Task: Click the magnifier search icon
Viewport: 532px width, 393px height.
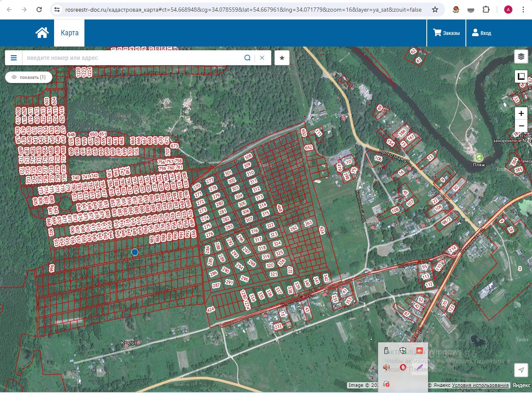Action: pyautogui.click(x=247, y=58)
